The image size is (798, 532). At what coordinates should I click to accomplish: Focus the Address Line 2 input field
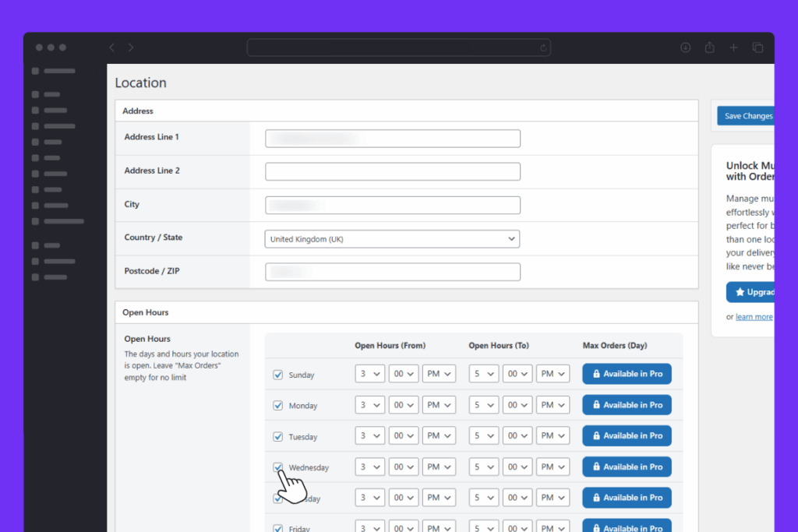point(392,171)
